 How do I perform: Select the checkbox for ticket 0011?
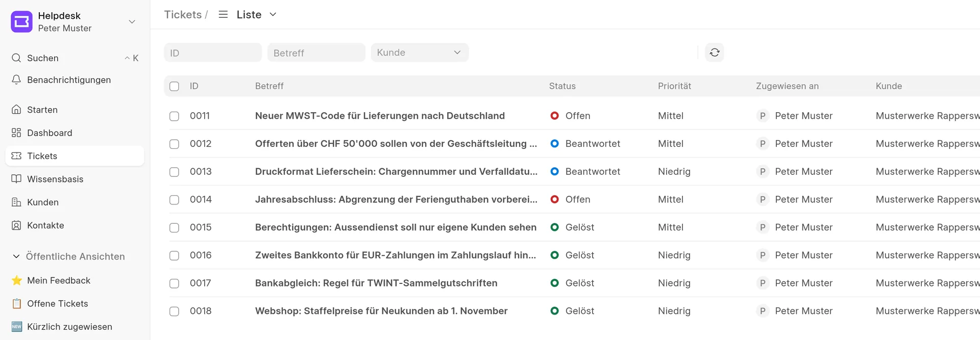coord(174,116)
